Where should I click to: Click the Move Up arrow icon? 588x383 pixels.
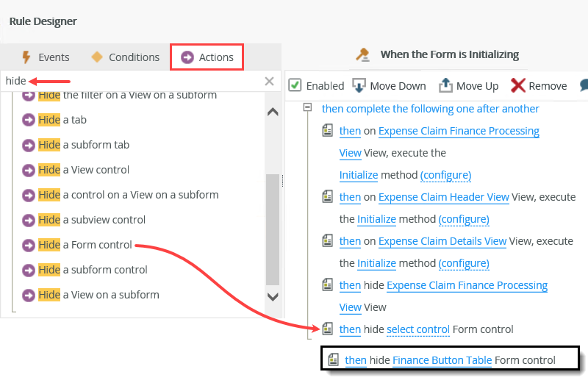click(445, 85)
